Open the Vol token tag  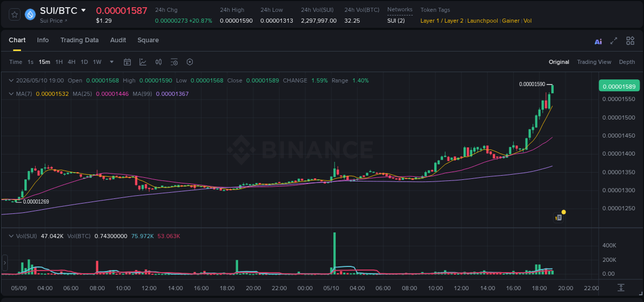[528, 21]
